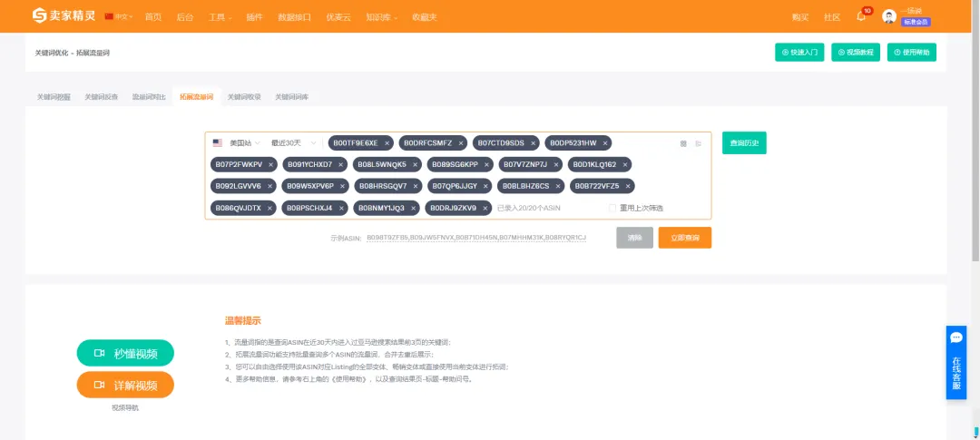Screen dimensions: 980x440
Task: Click 已录入20/20个ASIN counter text
Action: coord(529,208)
